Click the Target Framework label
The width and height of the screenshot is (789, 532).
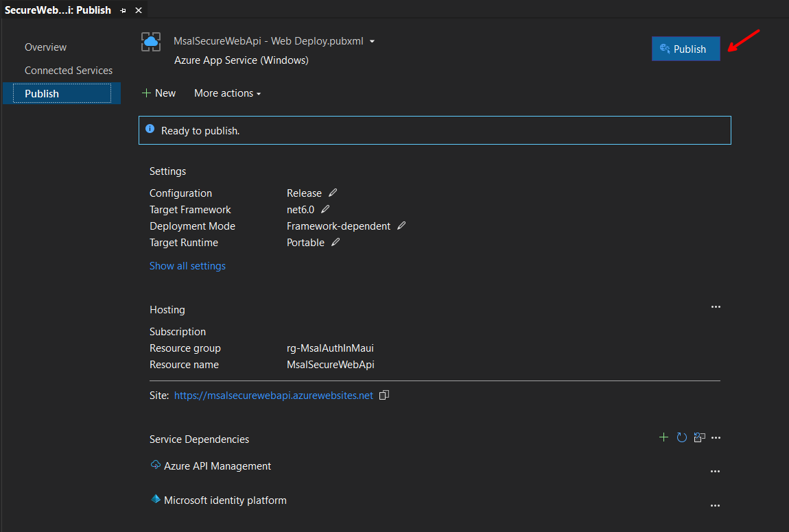coord(190,210)
